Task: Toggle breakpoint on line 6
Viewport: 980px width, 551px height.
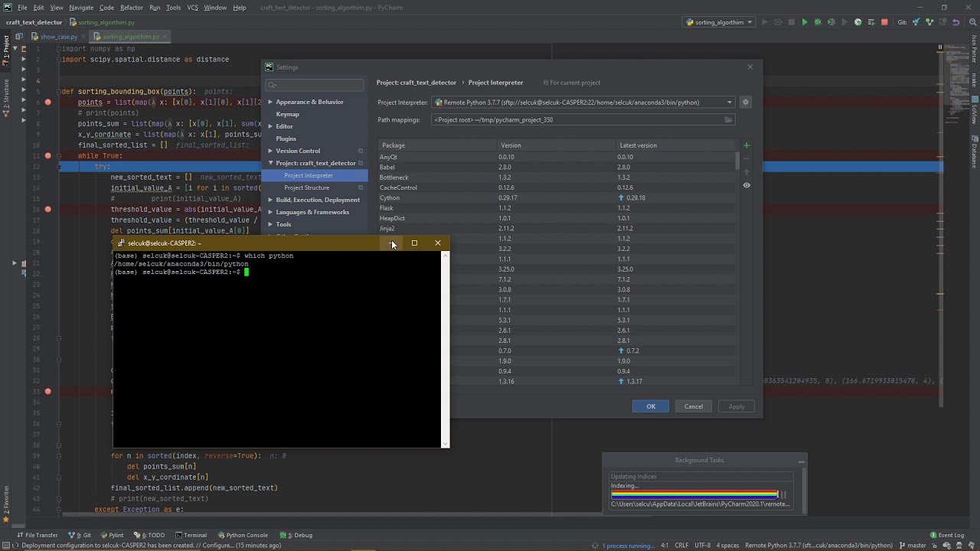Action: pyautogui.click(x=47, y=102)
